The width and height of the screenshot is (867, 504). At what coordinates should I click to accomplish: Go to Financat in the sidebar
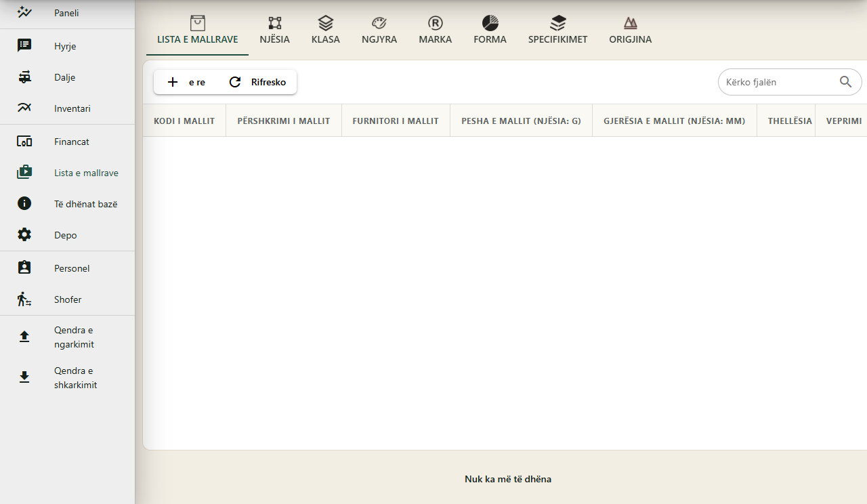pyautogui.click(x=67, y=142)
